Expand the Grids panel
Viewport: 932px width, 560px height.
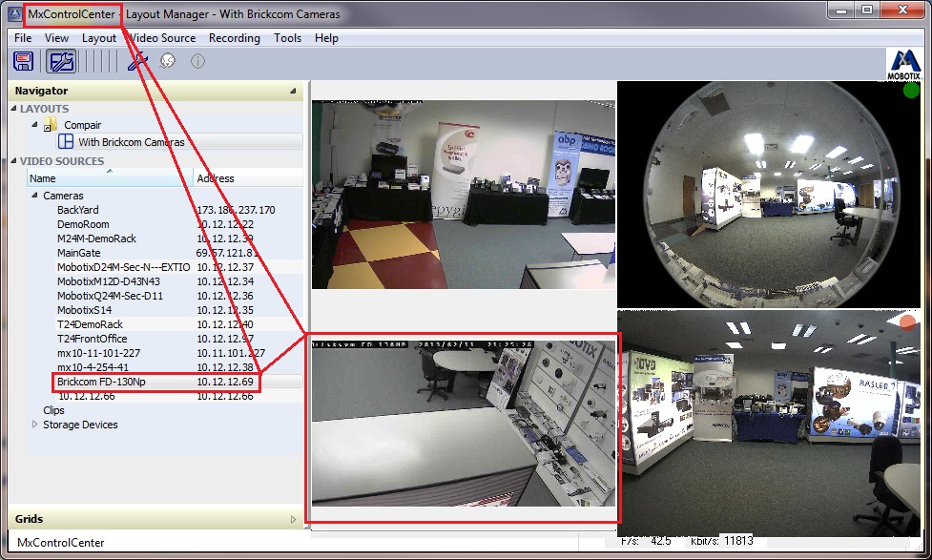pyautogui.click(x=293, y=519)
